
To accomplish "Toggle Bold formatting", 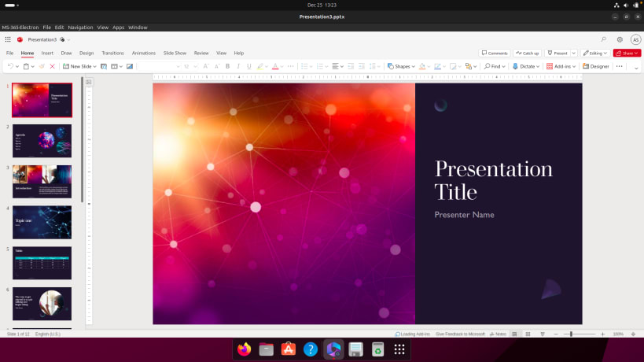I will (227, 66).
